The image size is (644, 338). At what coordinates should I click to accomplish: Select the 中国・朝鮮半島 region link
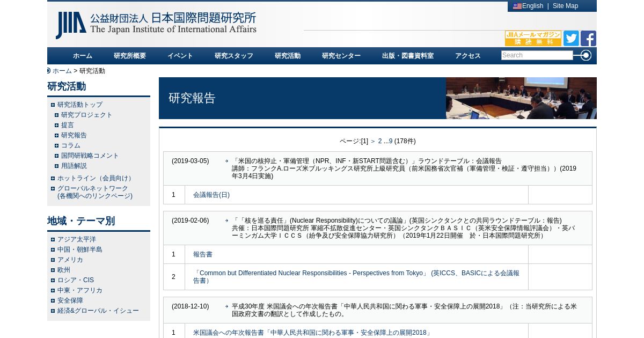(80, 249)
